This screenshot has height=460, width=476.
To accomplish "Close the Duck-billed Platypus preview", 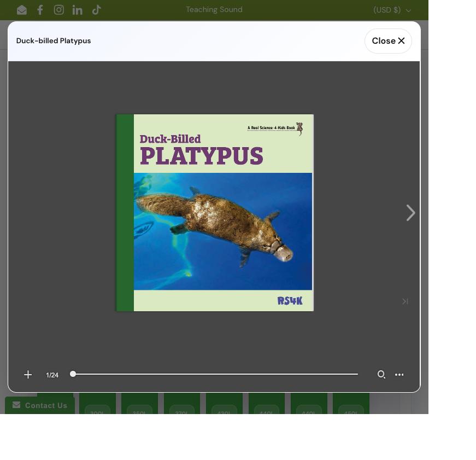I will (388, 41).
